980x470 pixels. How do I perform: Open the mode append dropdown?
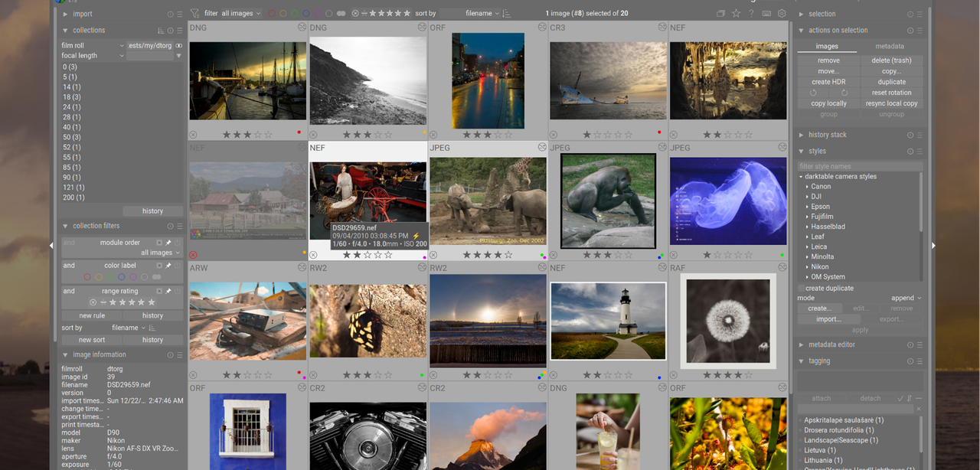(906, 299)
